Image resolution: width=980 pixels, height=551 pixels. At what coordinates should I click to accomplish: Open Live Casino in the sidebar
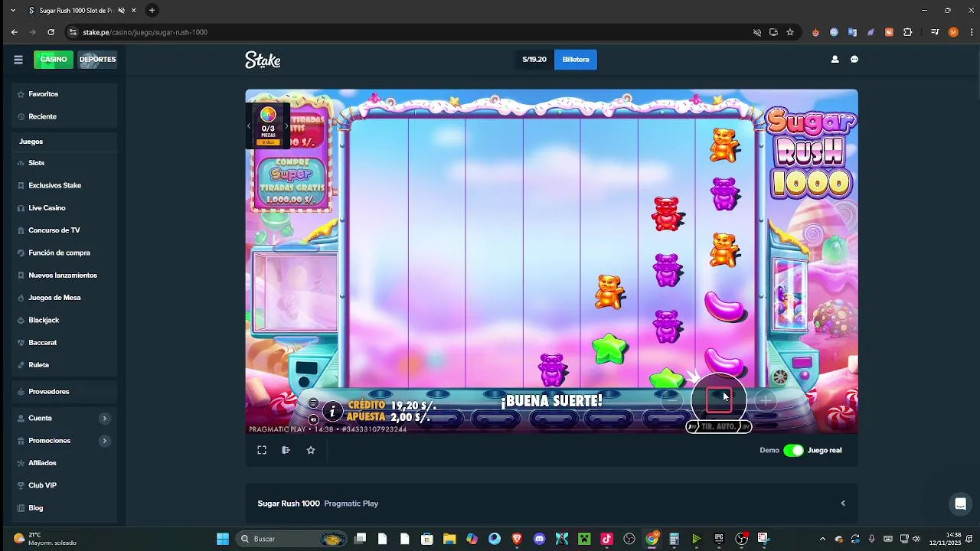click(x=65, y=208)
